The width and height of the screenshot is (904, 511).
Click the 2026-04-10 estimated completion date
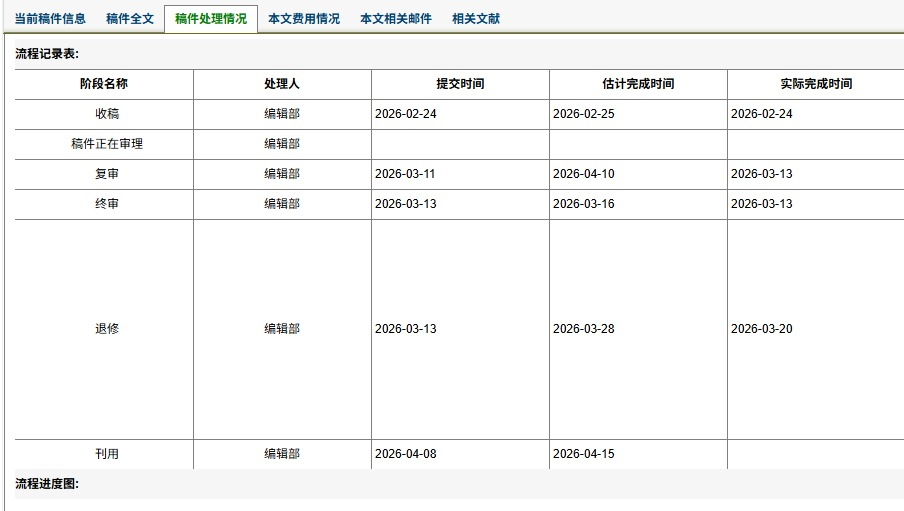click(584, 174)
